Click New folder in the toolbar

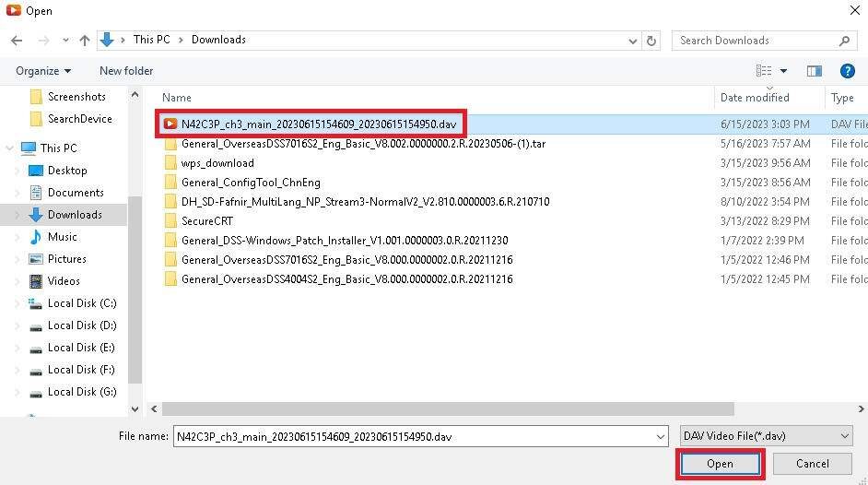pos(126,71)
